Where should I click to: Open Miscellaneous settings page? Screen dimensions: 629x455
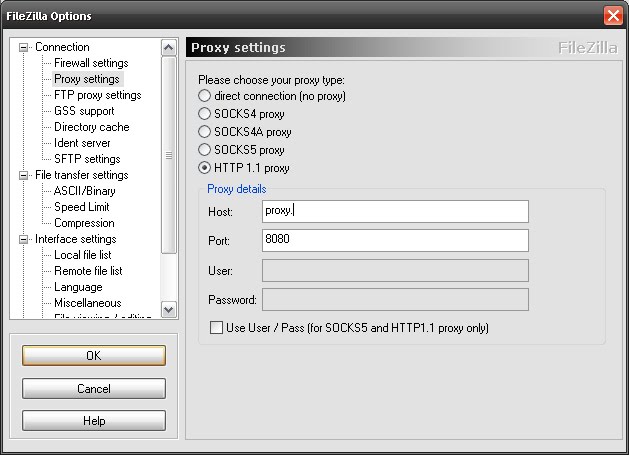(x=87, y=303)
